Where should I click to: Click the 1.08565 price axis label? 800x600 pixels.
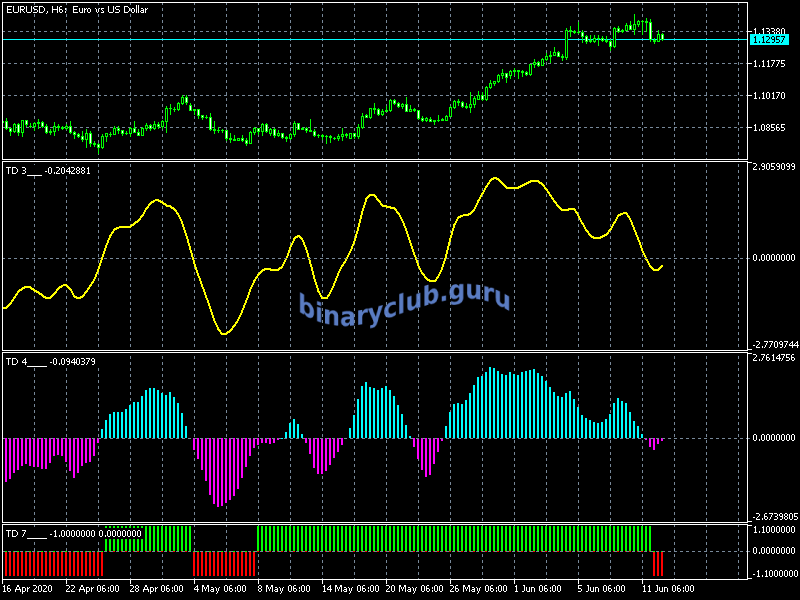coord(768,128)
